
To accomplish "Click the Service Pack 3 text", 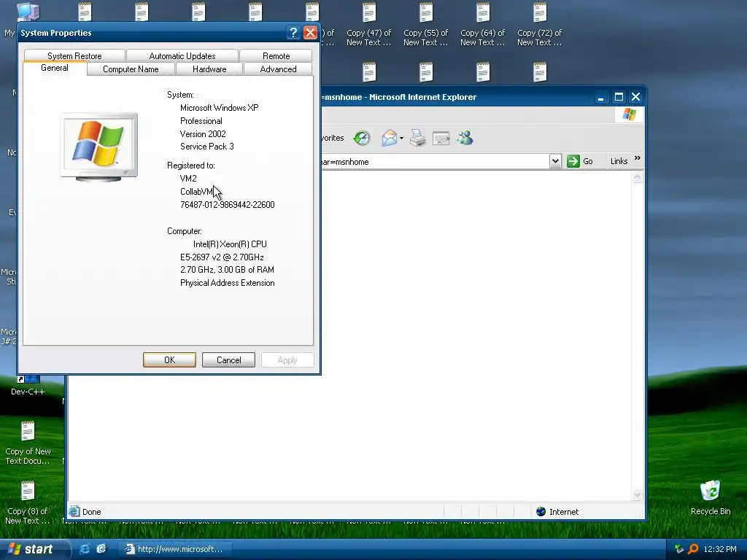I will tap(206, 147).
